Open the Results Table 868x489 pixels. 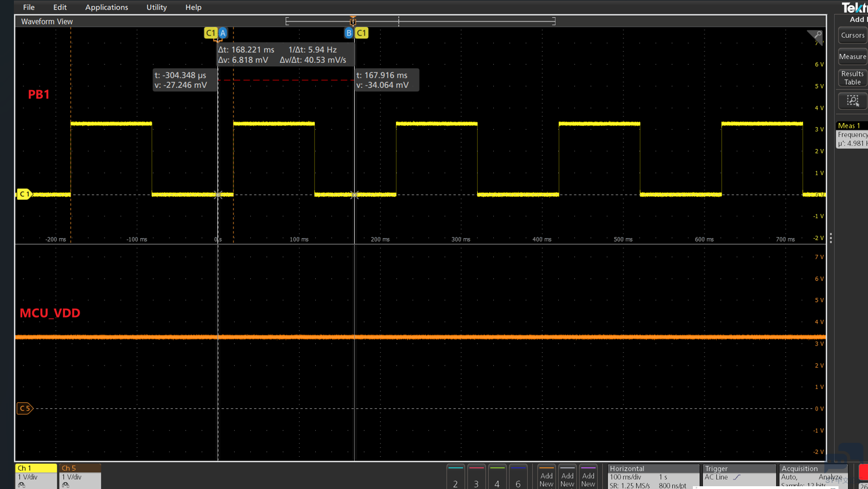(x=852, y=78)
